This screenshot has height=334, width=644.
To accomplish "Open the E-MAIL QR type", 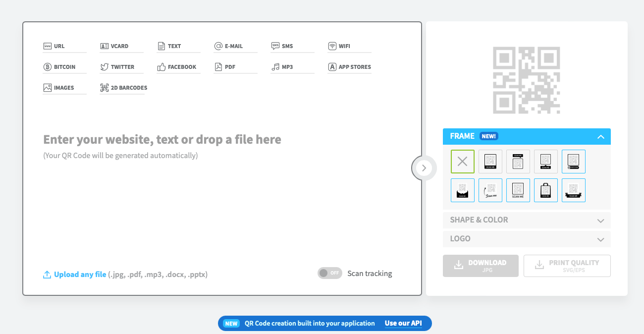I will click(235, 46).
